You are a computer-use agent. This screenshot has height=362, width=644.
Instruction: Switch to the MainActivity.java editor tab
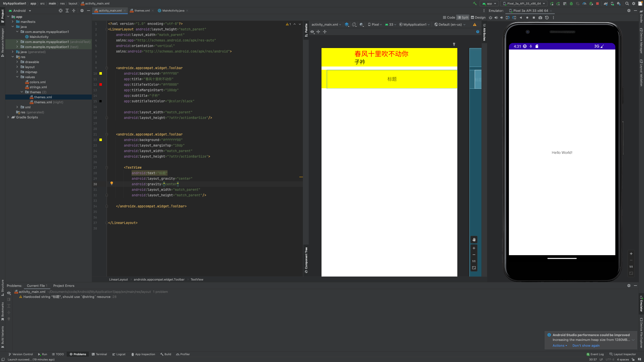173,11
